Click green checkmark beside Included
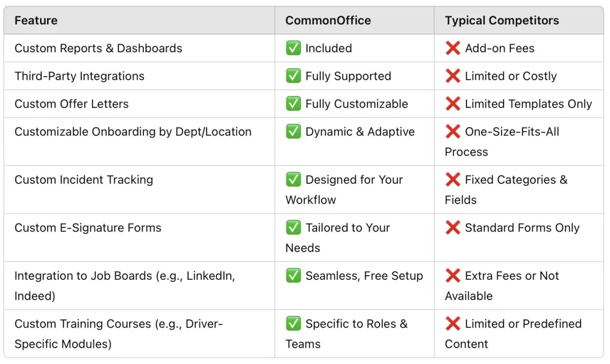610x364 pixels. pyautogui.click(x=293, y=48)
